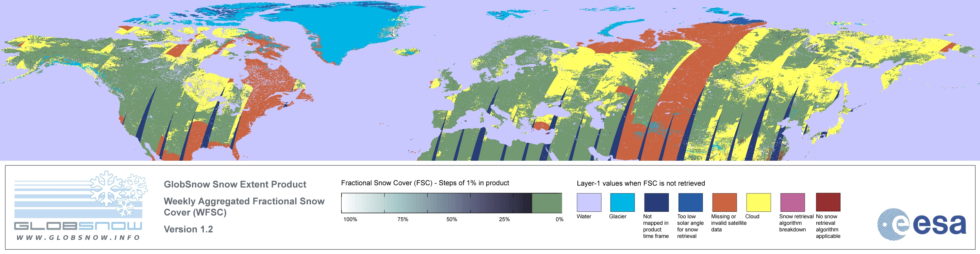Select the 'Not mapped in product time frame' swatch

pos(656,202)
